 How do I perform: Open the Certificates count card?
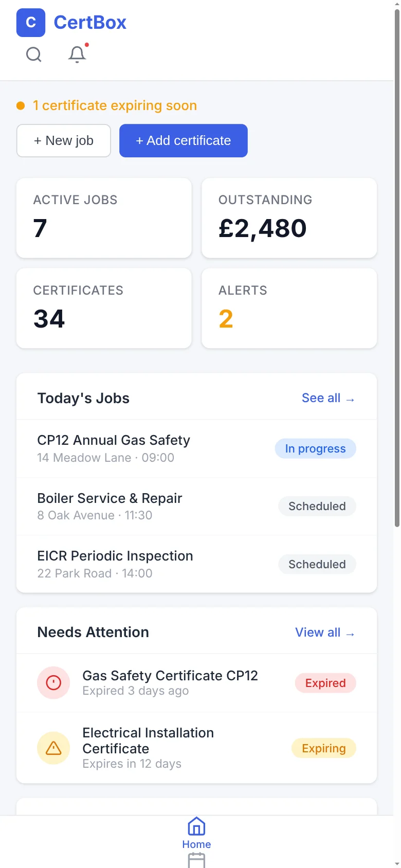(x=104, y=309)
